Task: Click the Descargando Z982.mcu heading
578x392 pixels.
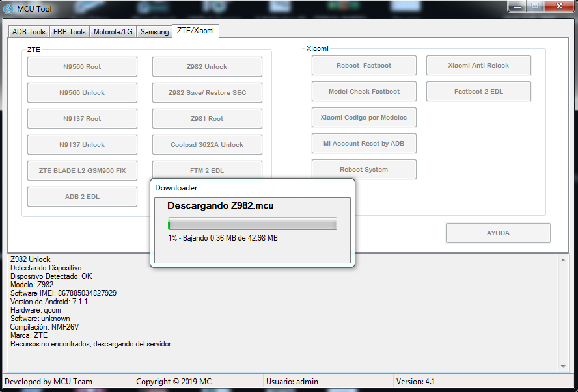Action: click(221, 206)
